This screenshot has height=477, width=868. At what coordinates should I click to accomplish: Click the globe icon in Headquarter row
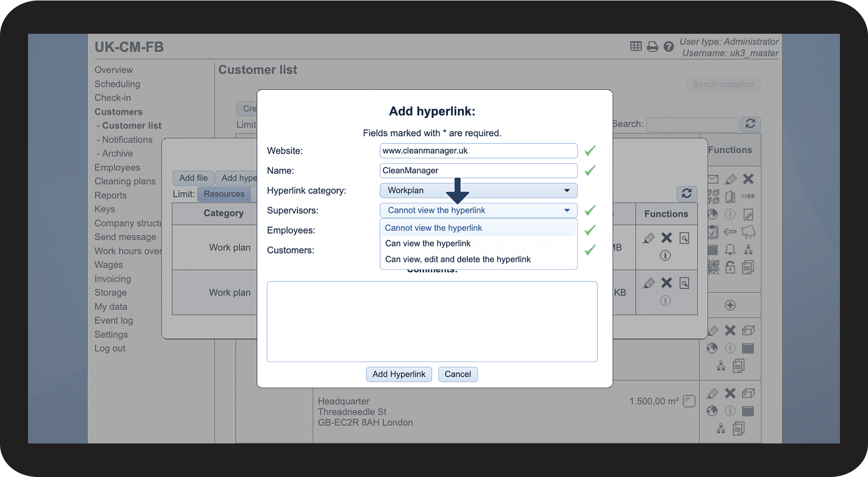712,411
